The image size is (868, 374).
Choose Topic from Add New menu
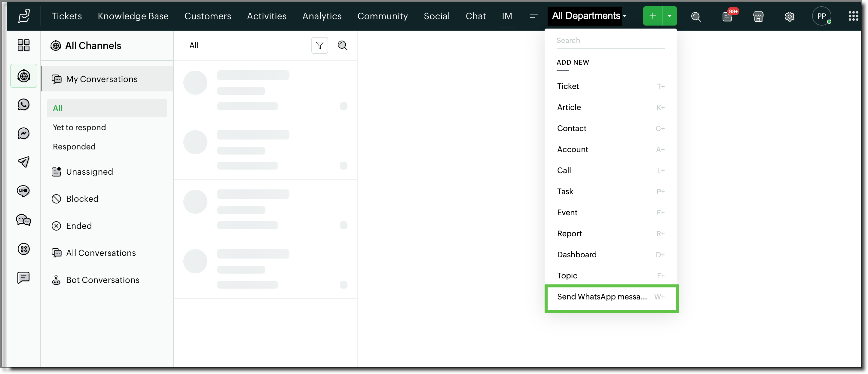tap(610, 276)
